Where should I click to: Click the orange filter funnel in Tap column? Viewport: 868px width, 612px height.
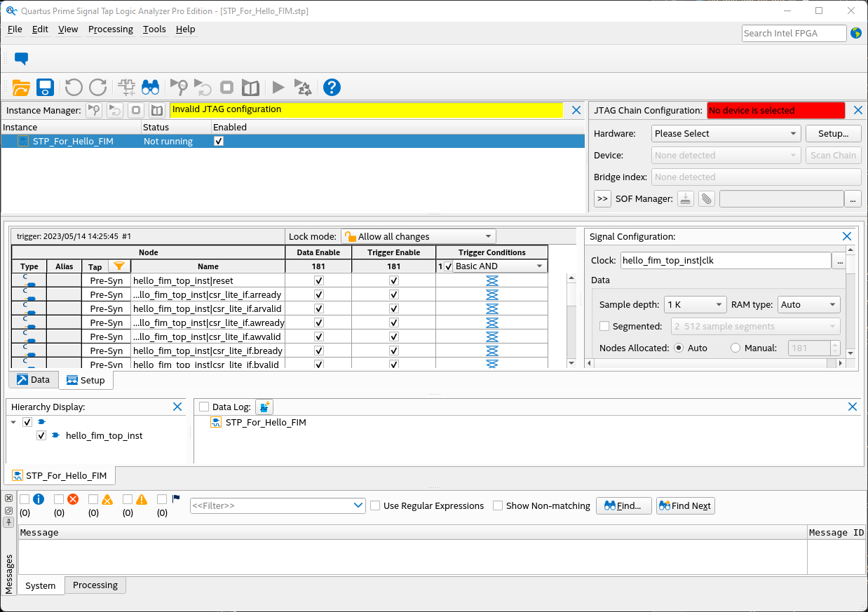(x=119, y=266)
